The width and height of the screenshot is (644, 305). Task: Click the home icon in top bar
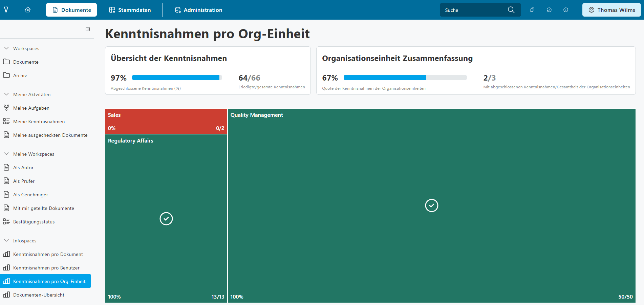pyautogui.click(x=28, y=10)
